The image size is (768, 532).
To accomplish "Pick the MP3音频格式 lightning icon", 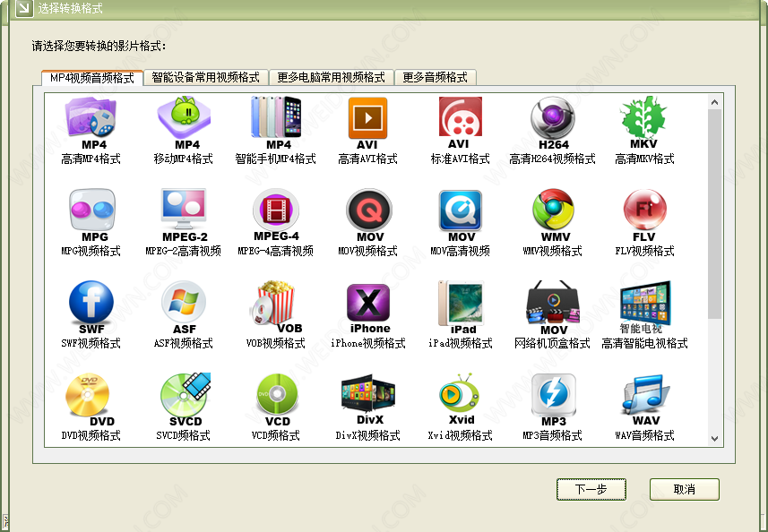I will pyautogui.click(x=554, y=394).
